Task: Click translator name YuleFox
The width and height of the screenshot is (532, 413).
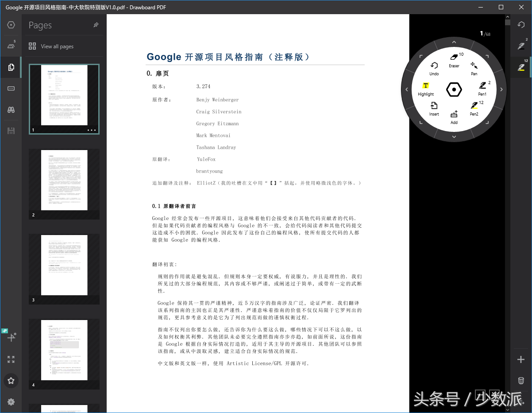Action: [x=207, y=159]
